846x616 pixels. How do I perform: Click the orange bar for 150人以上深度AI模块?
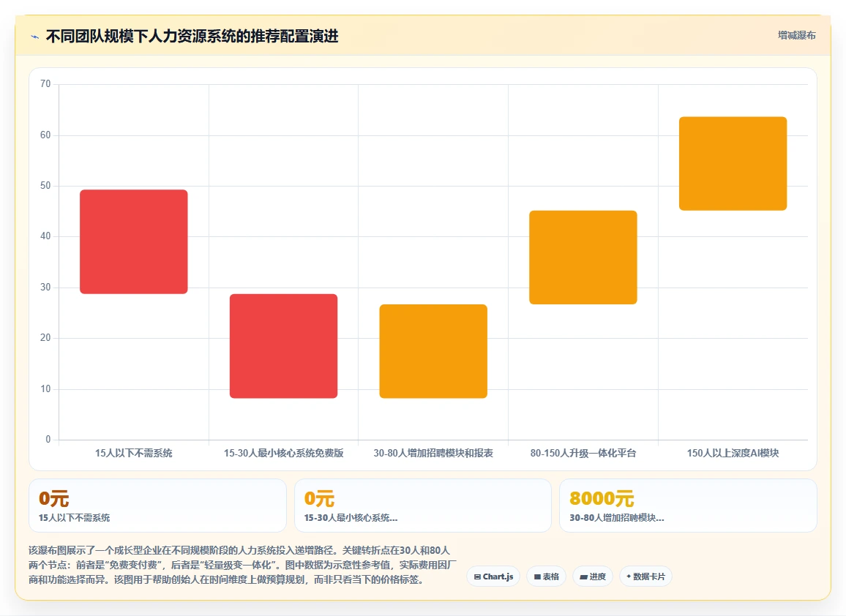tap(733, 163)
